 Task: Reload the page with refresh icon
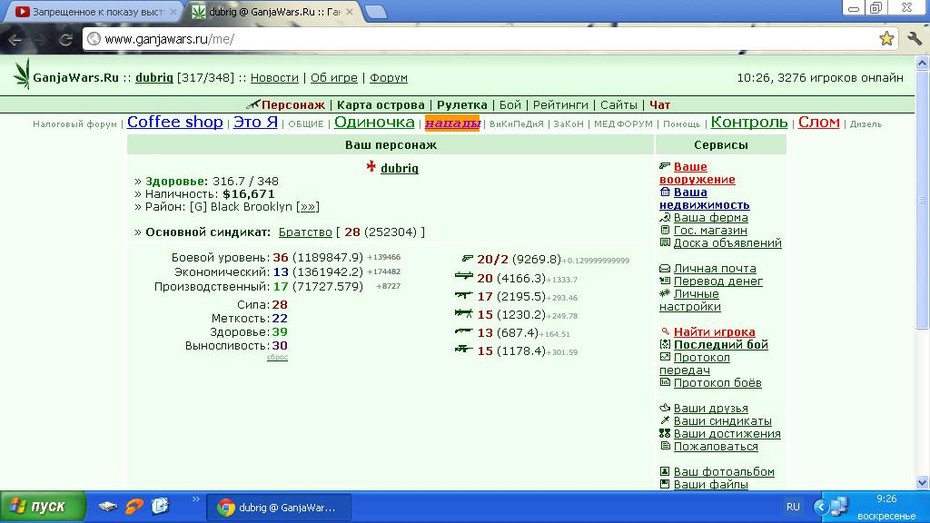pos(66,40)
